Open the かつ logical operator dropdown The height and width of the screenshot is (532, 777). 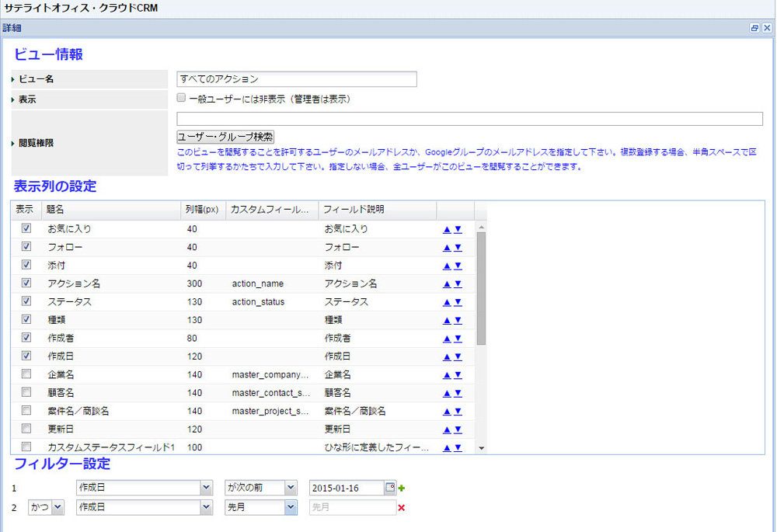click(57, 507)
